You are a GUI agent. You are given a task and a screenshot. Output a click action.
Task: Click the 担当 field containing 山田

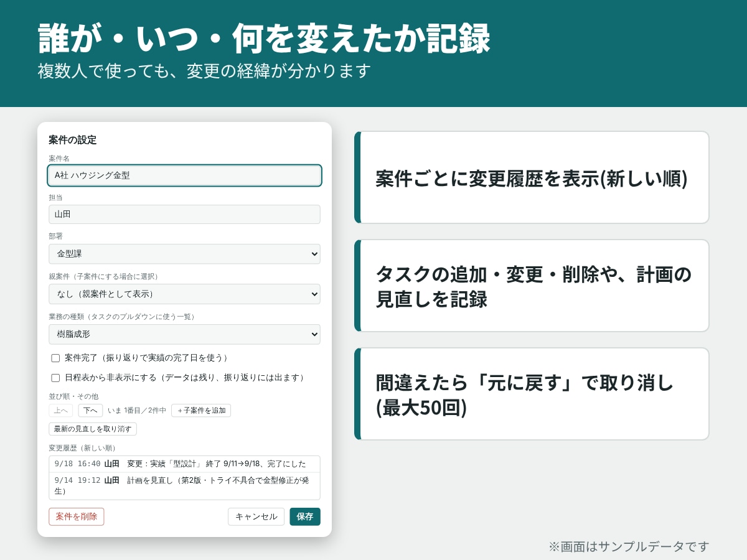coord(184,214)
